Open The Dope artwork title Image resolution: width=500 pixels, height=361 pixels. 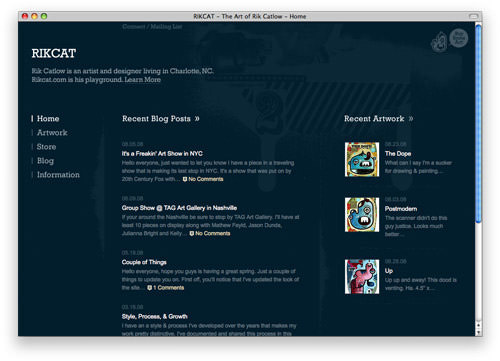tap(398, 154)
